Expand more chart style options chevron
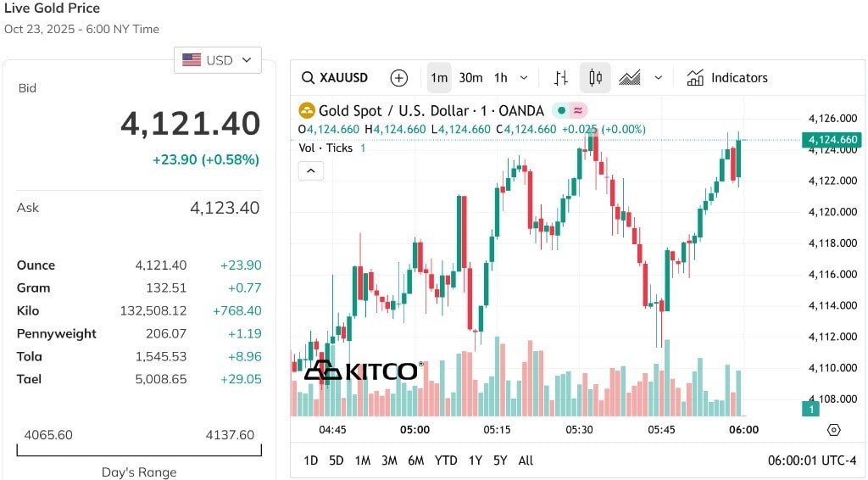 658,78
